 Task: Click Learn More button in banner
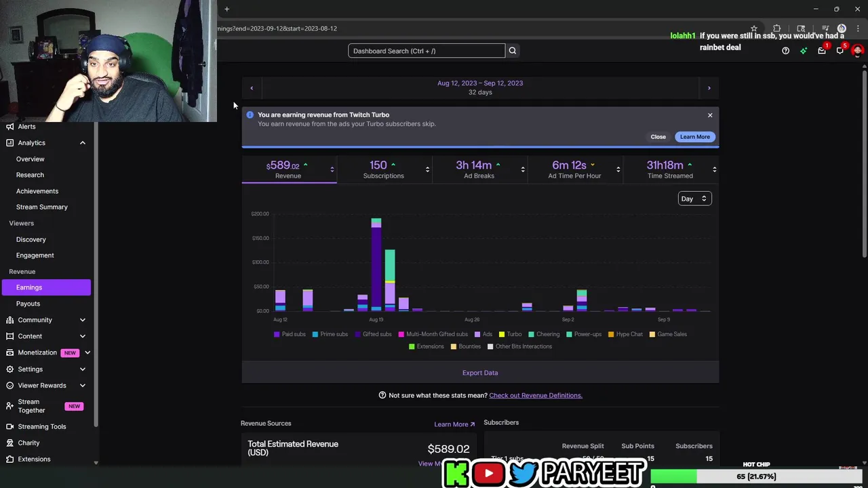click(x=695, y=137)
